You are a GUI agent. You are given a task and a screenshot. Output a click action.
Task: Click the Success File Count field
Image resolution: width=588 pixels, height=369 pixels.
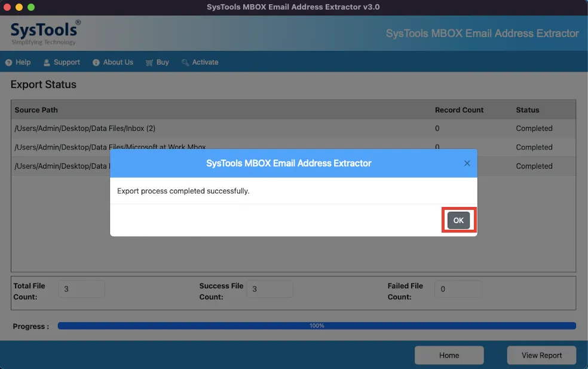coord(269,289)
